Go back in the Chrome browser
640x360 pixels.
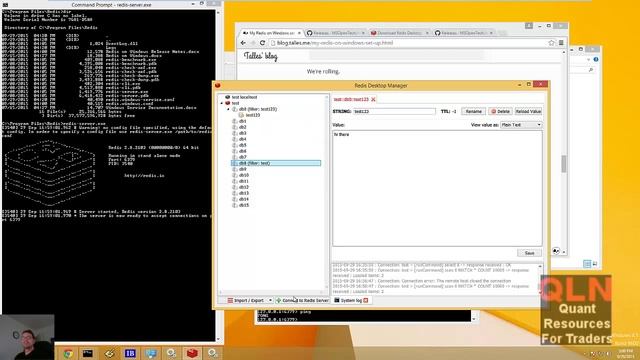pos(243,43)
